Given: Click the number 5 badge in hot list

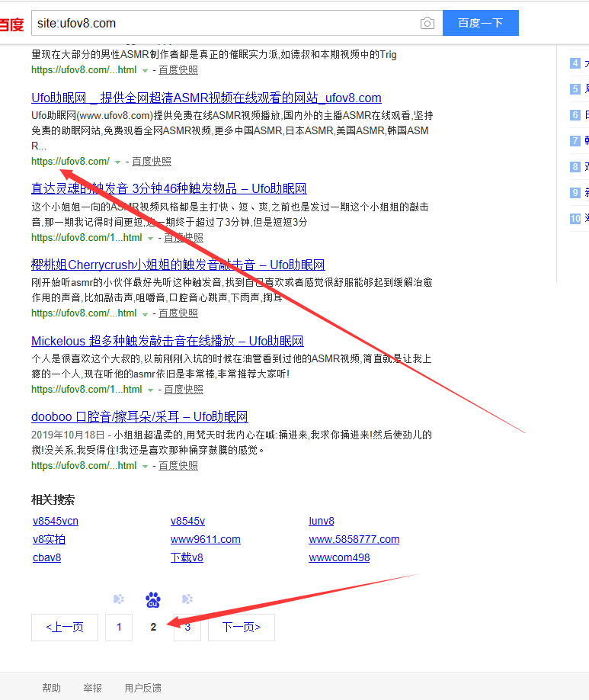Looking at the screenshot, I should tap(575, 89).
